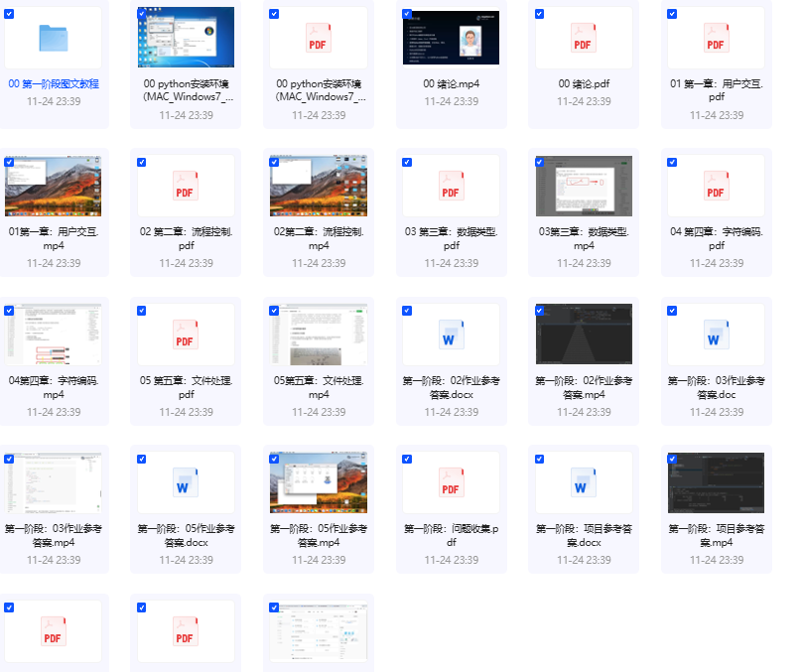Select the PDF icon for 00 绪论.pdf
This screenshot has height=672, width=802.
click(584, 38)
